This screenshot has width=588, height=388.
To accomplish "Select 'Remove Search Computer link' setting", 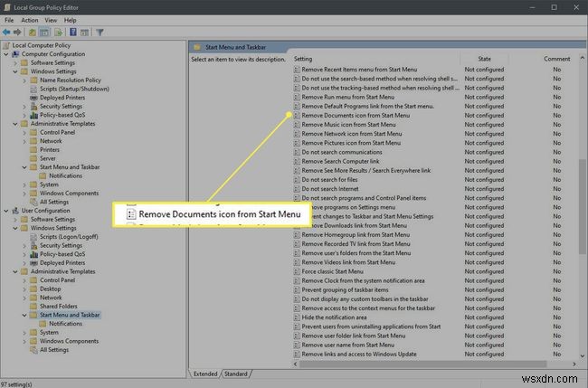I will coord(340,161).
